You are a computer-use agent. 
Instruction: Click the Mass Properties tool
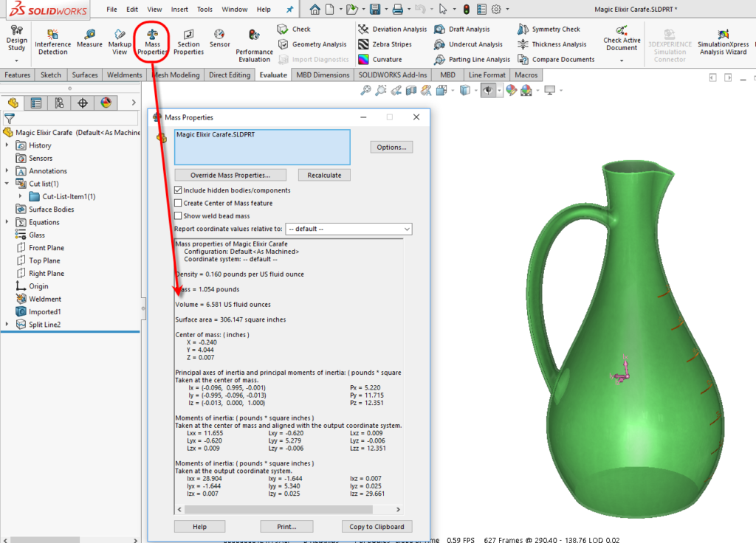coord(152,41)
